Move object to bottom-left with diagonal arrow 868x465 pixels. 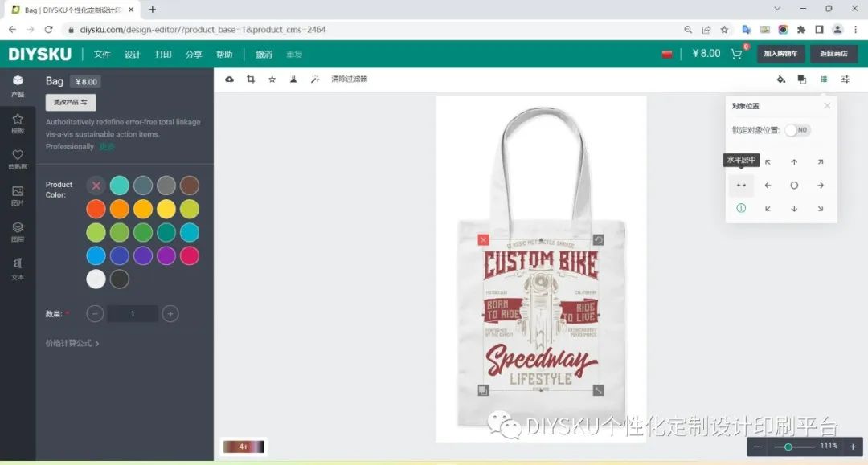(x=768, y=209)
